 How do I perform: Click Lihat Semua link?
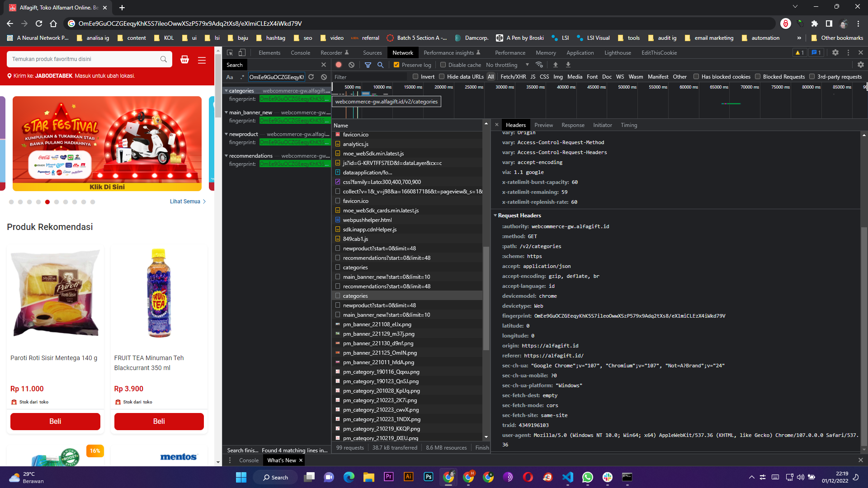pos(188,202)
